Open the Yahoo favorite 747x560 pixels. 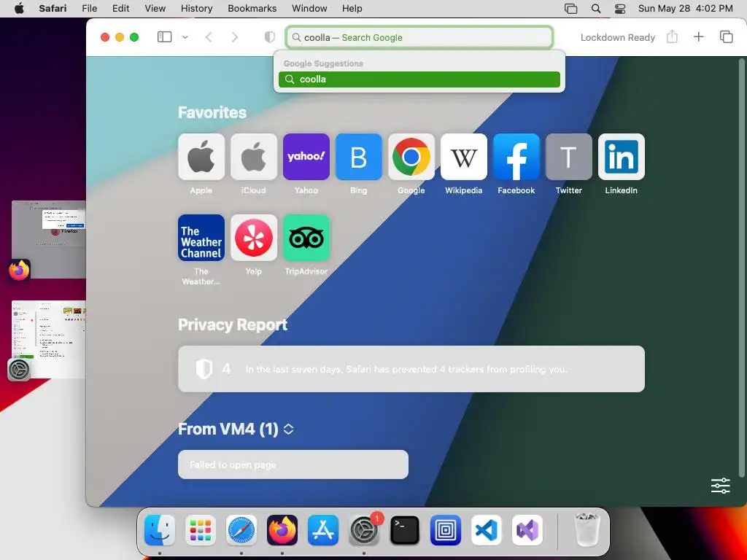(x=306, y=157)
